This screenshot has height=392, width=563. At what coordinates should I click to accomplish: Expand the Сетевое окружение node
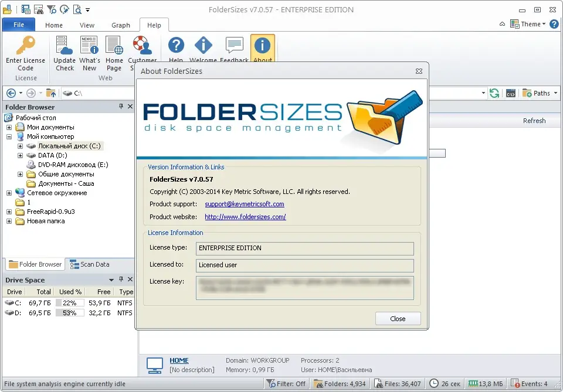(9, 193)
